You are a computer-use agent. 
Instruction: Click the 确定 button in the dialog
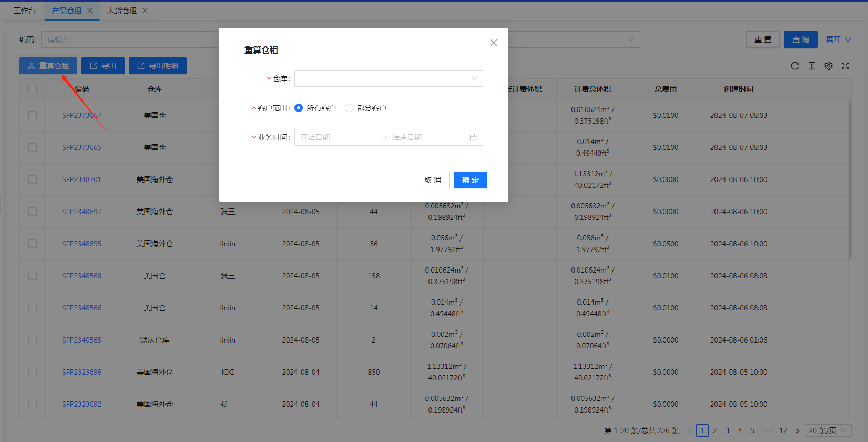tap(470, 180)
